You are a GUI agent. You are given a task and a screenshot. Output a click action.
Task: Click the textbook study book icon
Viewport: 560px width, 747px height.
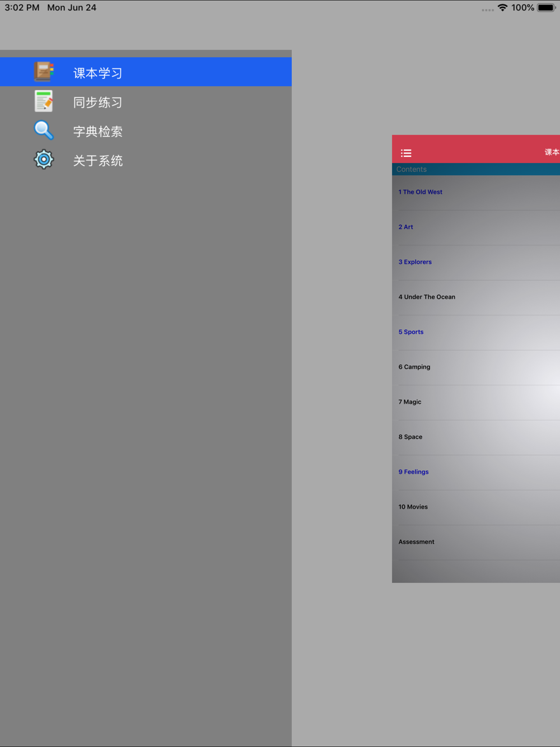44,72
